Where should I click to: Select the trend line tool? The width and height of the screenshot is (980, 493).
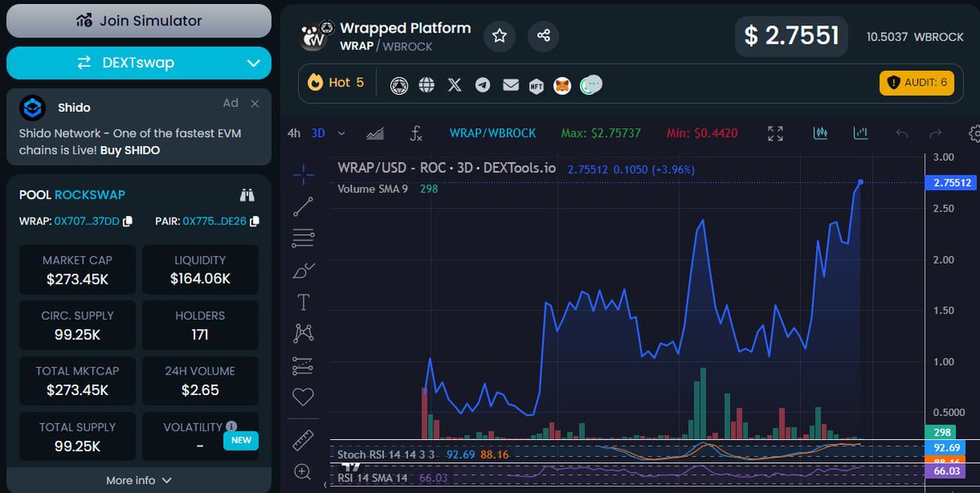[x=303, y=207]
